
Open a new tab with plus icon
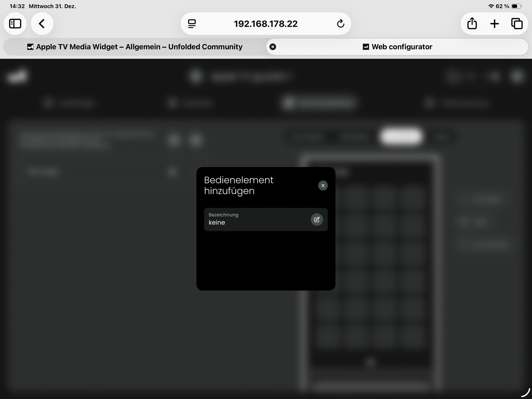click(x=494, y=24)
